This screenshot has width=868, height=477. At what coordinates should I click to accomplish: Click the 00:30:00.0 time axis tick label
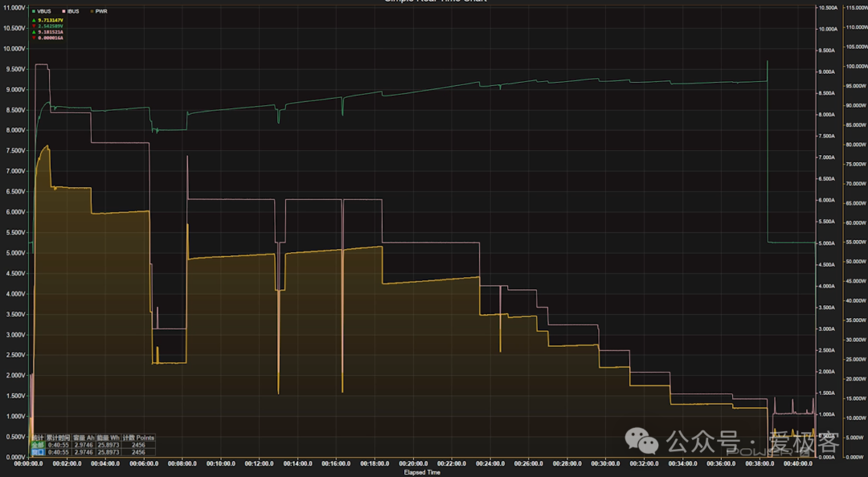click(x=605, y=463)
